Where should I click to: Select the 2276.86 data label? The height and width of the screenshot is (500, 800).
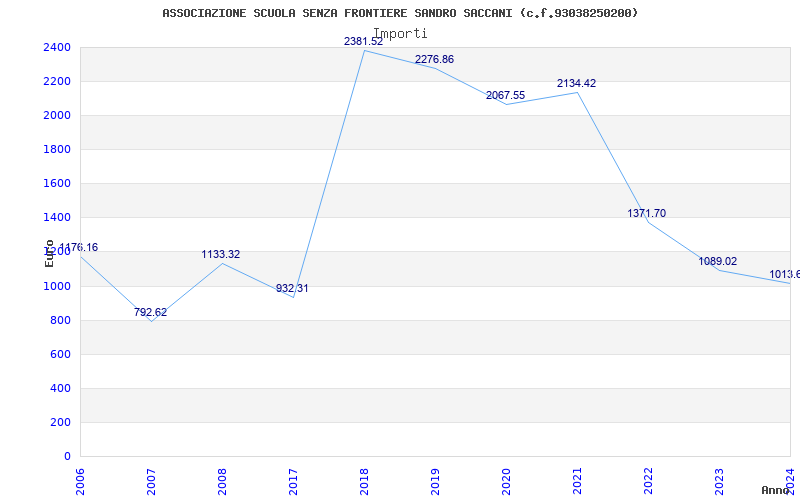point(434,60)
